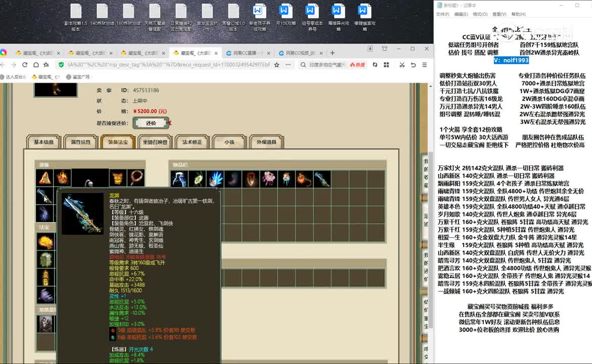Screen dimensions: 592x364
Task: Bookmark page with address bar star
Action: click(x=277, y=65)
